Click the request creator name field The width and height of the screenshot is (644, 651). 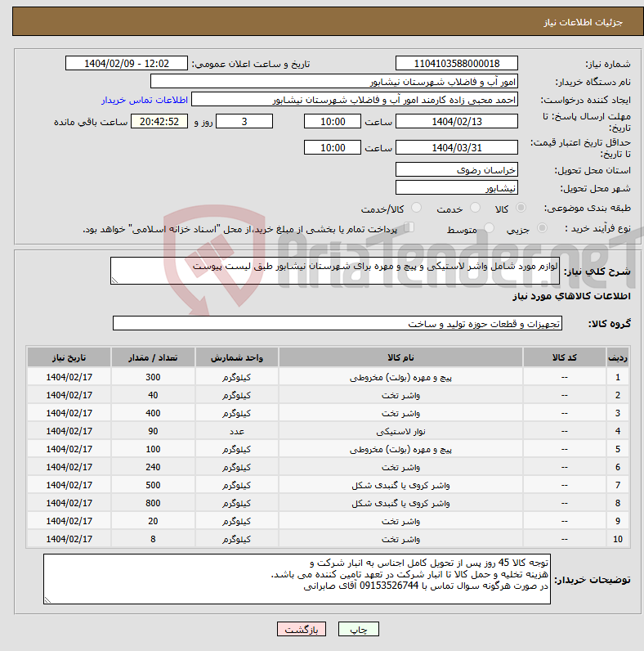point(355,100)
